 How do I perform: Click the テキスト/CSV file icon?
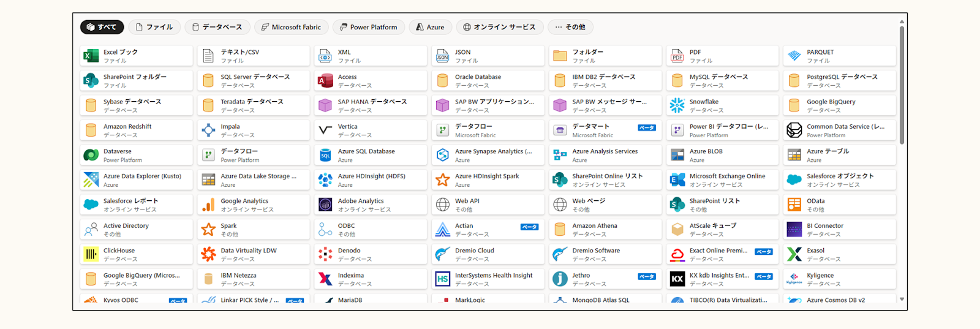208,56
